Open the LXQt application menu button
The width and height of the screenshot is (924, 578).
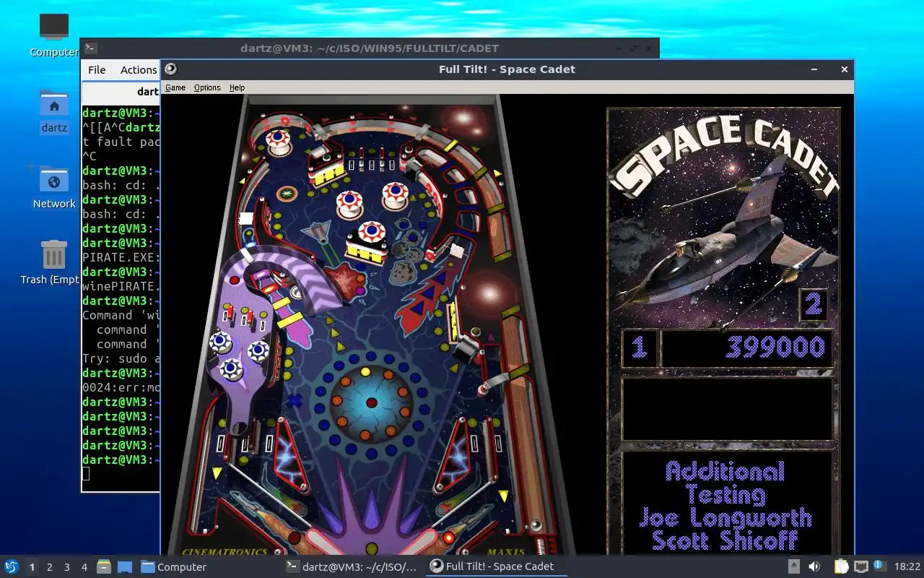pos(12,566)
